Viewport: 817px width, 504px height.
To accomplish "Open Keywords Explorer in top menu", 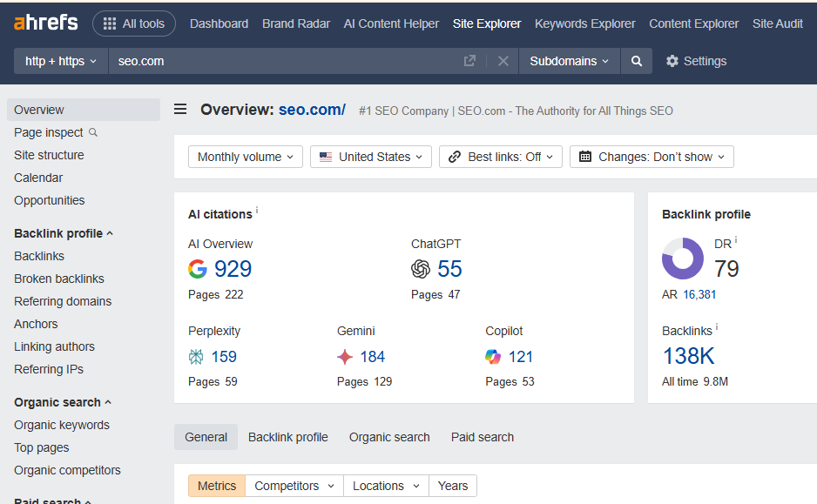I will pos(584,24).
